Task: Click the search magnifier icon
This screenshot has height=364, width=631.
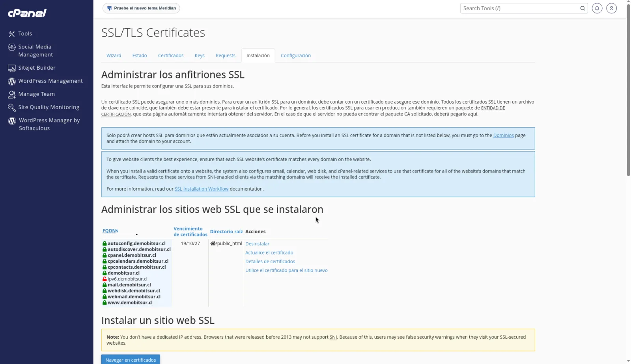Action: 582,8
